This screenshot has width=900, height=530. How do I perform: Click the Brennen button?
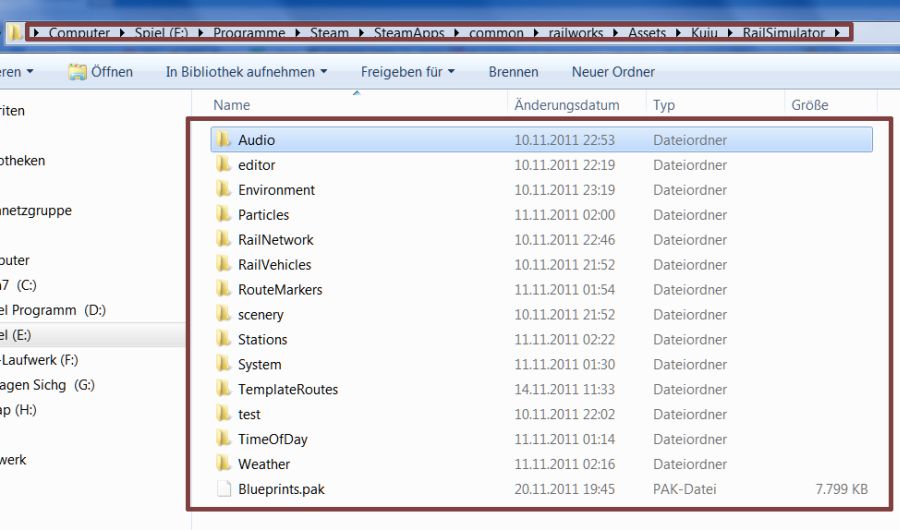513,72
